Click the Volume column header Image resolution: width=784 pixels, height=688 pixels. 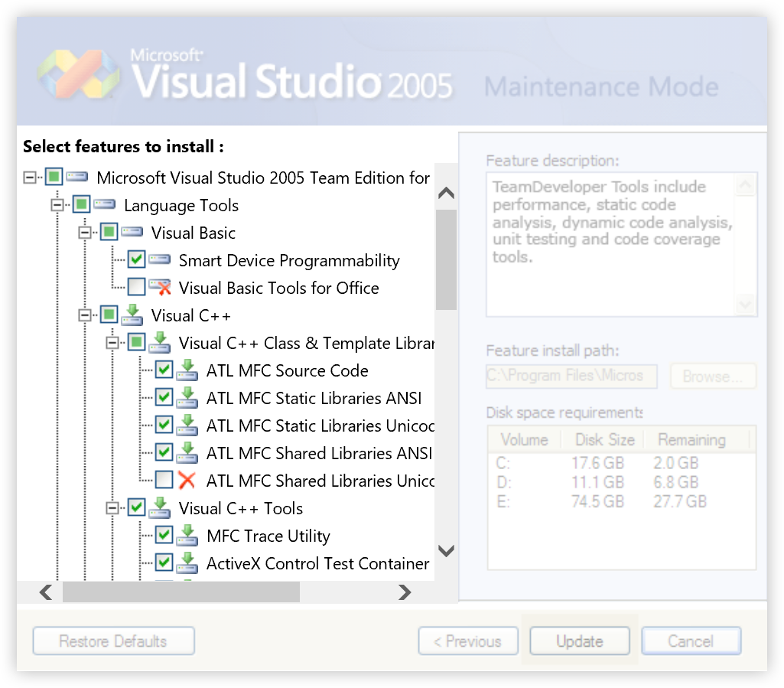click(x=524, y=439)
